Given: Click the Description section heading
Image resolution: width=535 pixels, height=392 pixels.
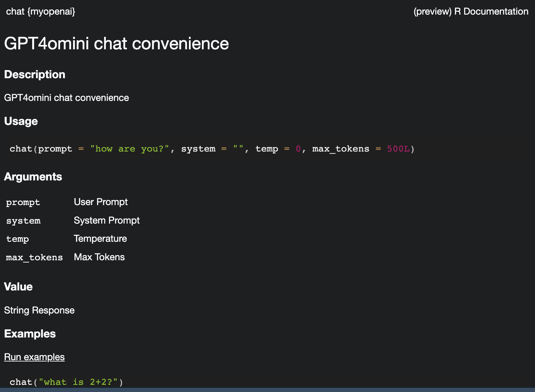Looking at the screenshot, I should pos(35,74).
